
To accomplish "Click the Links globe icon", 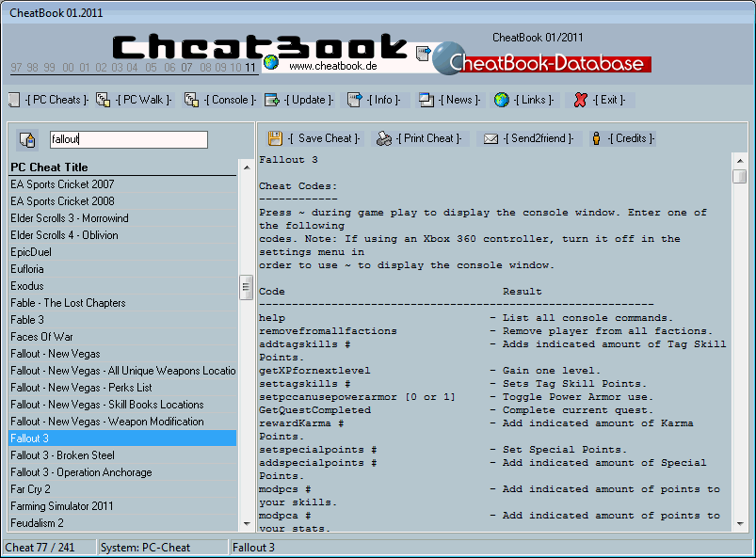I will click(502, 100).
